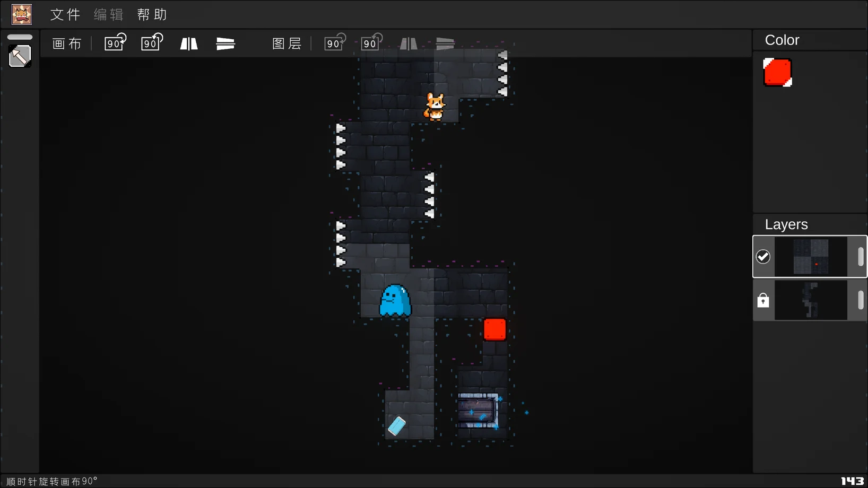
Task: Open the 编辑 menu
Action: (109, 14)
